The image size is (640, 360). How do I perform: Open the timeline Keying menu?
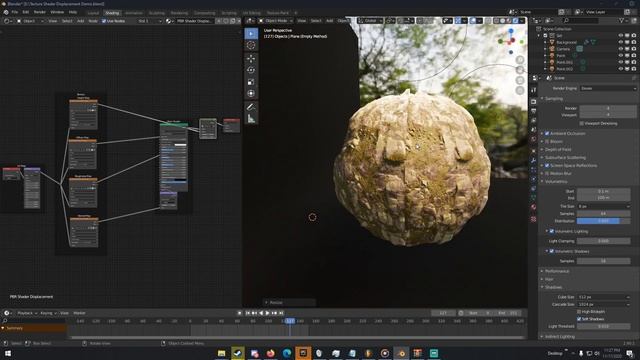pyautogui.click(x=48, y=313)
